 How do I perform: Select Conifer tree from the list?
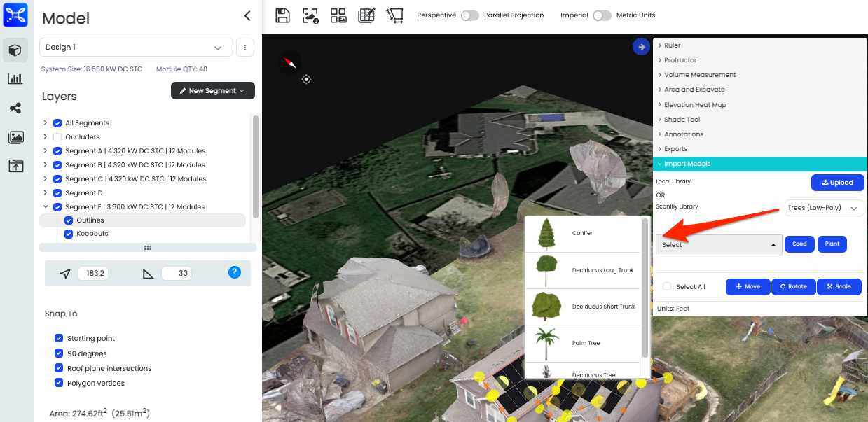point(583,234)
